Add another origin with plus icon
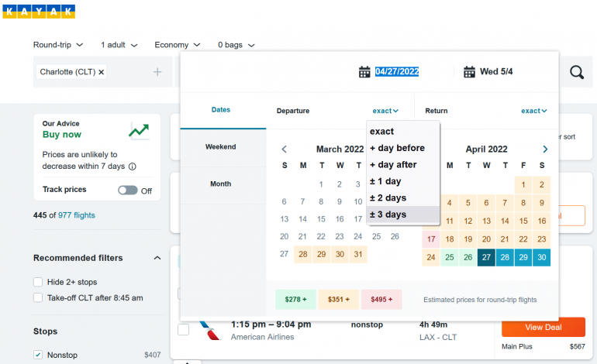 click(157, 72)
